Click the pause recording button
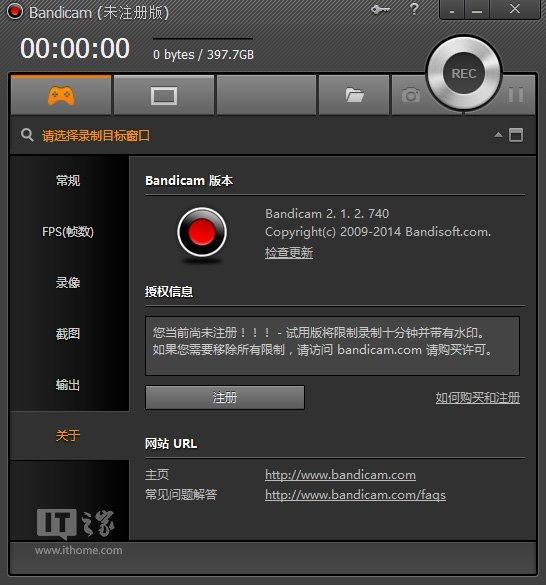This screenshot has width=546, height=585. pyautogui.click(x=516, y=95)
